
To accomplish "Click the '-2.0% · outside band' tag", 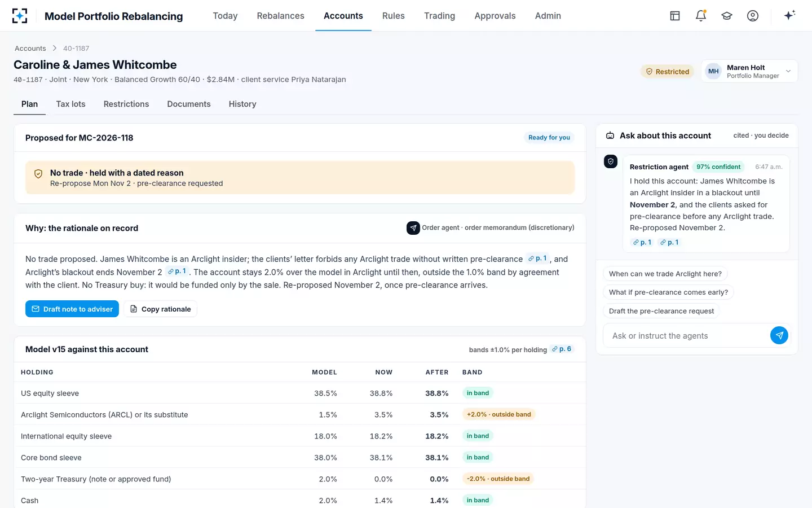I will 498,479.
